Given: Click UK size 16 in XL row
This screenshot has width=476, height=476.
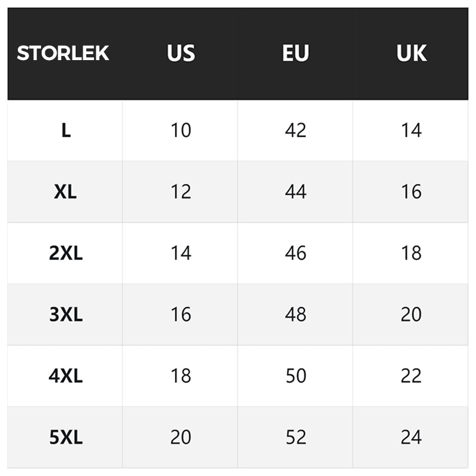Looking at the screenshot, I should pyautogui.click(x=411, y=192).
